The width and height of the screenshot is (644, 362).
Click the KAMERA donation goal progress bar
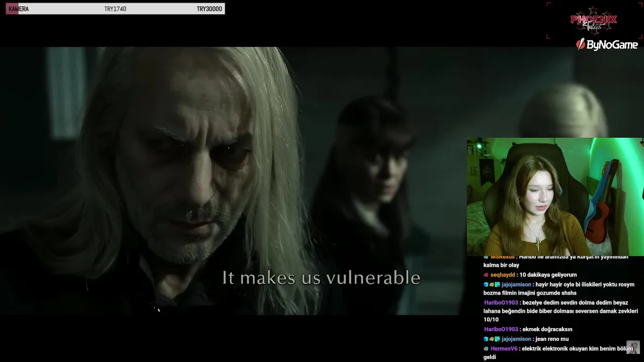(x=115, y=9)
